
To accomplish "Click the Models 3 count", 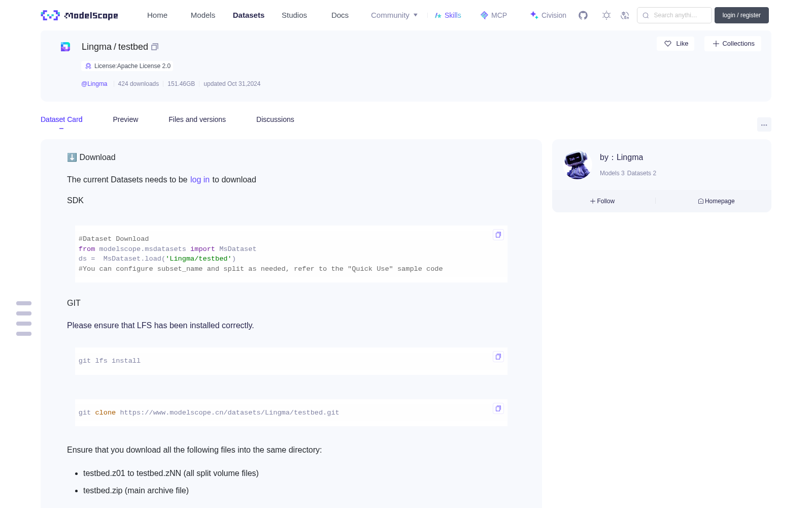I will pos(612,173).
